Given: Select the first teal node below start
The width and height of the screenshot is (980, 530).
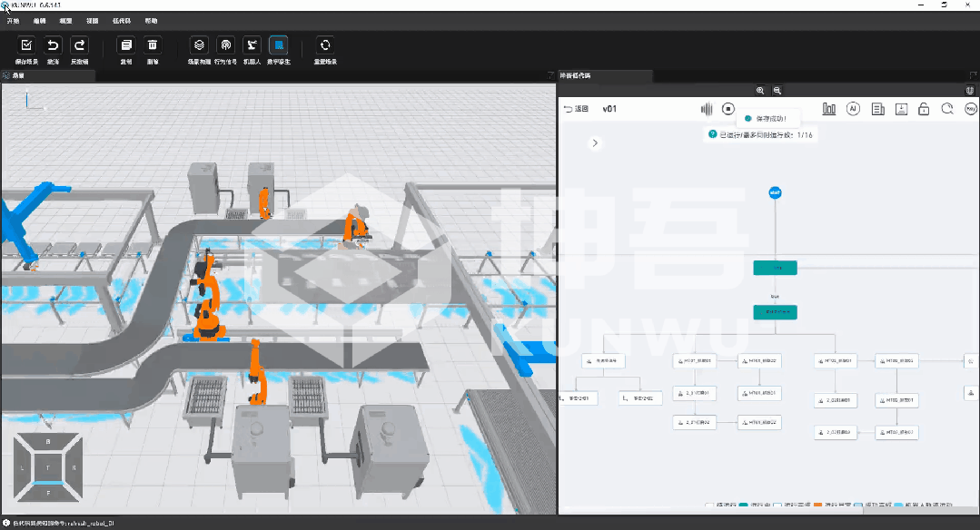Looking at the screenshot, I should (775, 268).
